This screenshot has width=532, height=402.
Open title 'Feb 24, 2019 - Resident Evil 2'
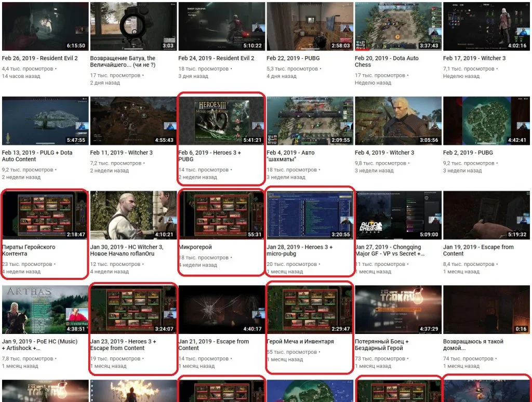[x=216, y=58]
